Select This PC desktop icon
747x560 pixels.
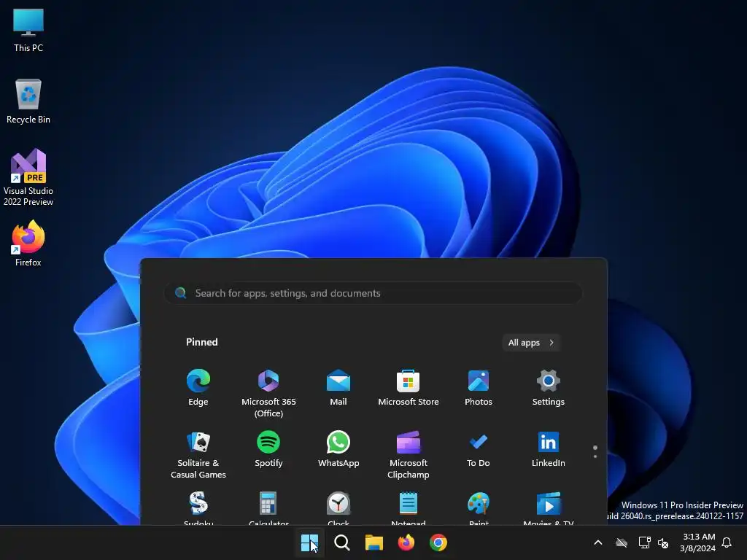tap(28, 30)
